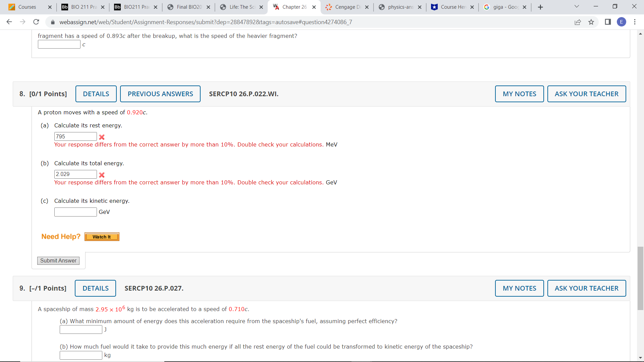This screenshot has width=644, height=362.
Task: Expand DETAILS for question 8
Action: pos(96,94)
